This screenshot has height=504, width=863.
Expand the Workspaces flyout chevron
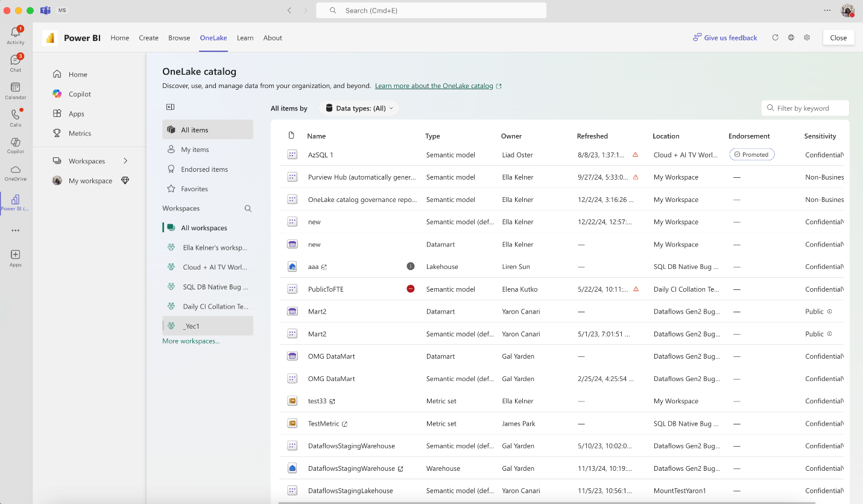pyautogui.click(x=125, y=161)
